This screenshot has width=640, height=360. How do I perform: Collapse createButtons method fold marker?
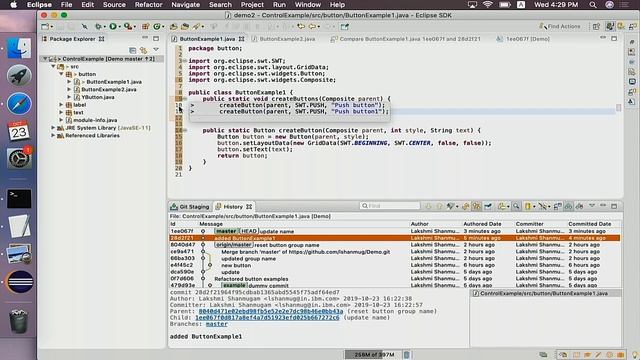click(185, 99)
